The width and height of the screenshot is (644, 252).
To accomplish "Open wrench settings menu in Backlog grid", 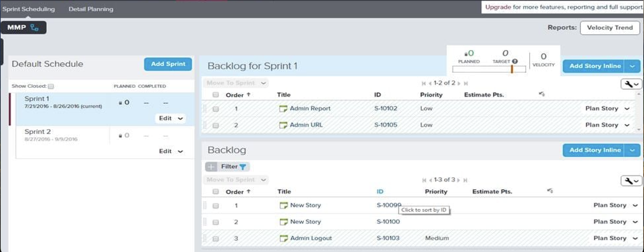I will 631,181.
